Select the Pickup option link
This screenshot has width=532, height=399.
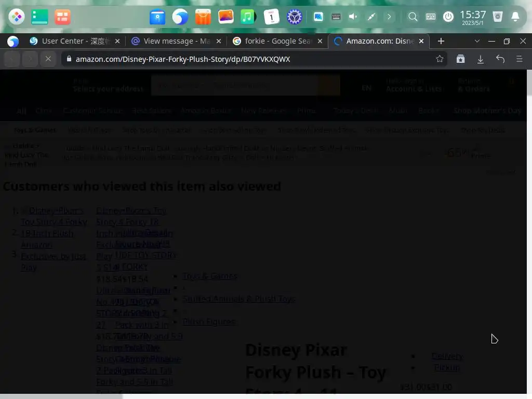(x=447, y=367)
